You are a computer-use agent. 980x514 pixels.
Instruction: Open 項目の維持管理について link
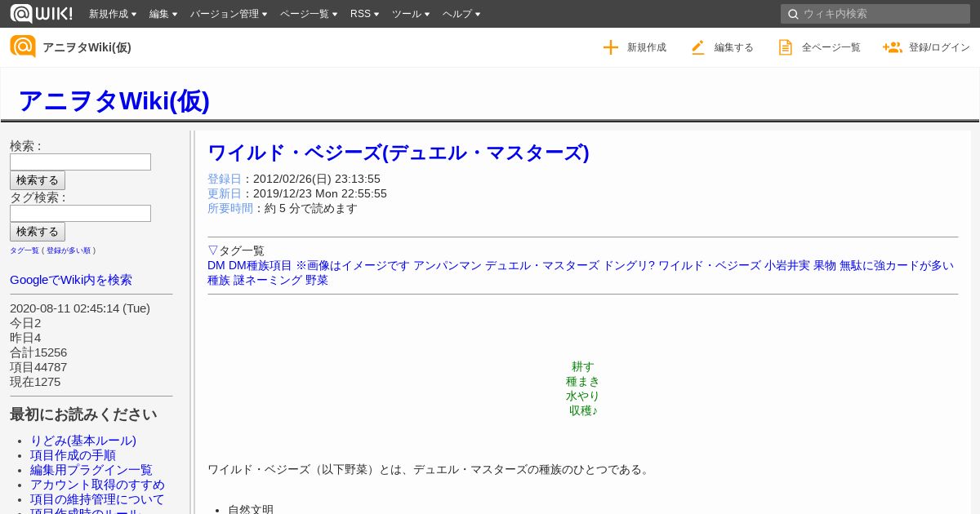click(x=97, y=499)
